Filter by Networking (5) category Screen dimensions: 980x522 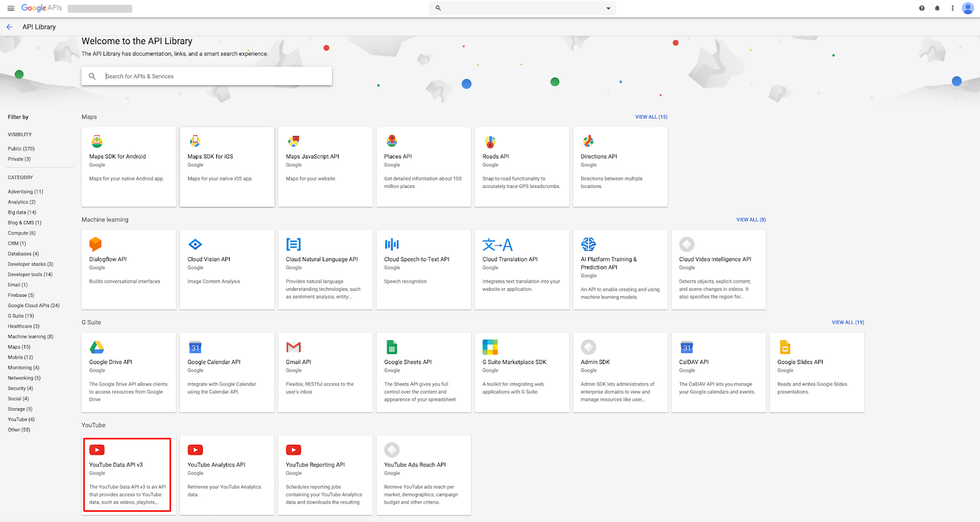24,378
